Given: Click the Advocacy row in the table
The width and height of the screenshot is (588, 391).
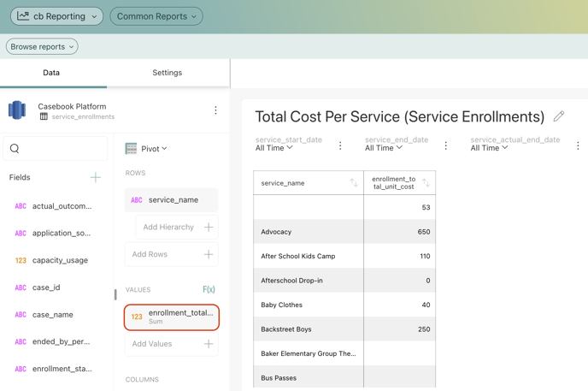Looking at the screenshot, I should point(308,232).
